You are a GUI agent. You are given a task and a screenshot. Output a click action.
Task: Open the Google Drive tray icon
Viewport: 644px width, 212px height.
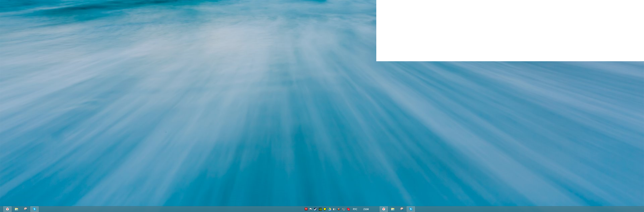click(x=330, y=209)
